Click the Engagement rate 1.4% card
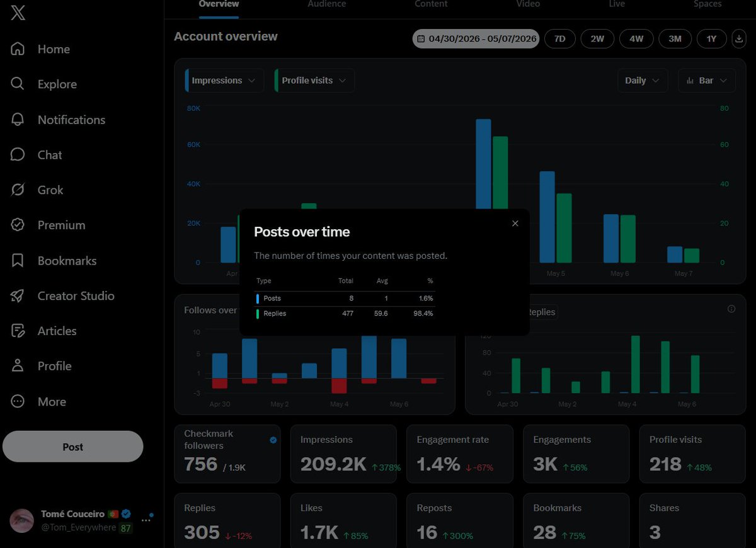Image resolution: width=756 pixels, height=548 pixels. [x=460, y=454]
